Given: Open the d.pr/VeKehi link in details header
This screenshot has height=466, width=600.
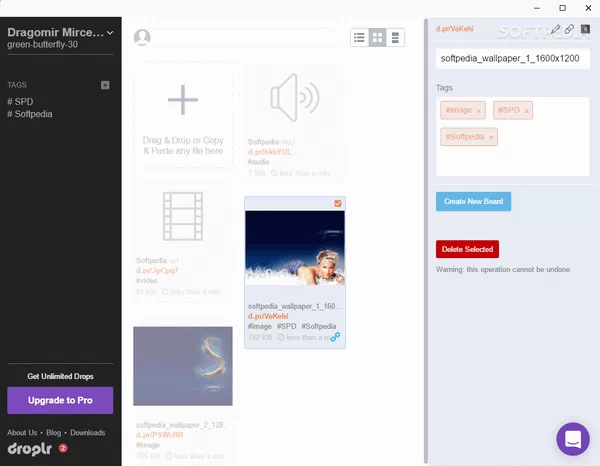Looking at the screenshot, I should pyautogui.click(x=455, y=29).
